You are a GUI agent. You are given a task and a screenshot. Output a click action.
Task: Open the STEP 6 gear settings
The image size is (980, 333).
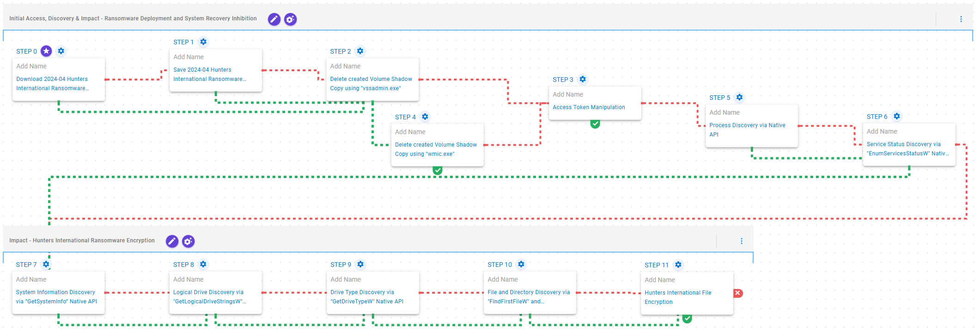tap(897, 117)
